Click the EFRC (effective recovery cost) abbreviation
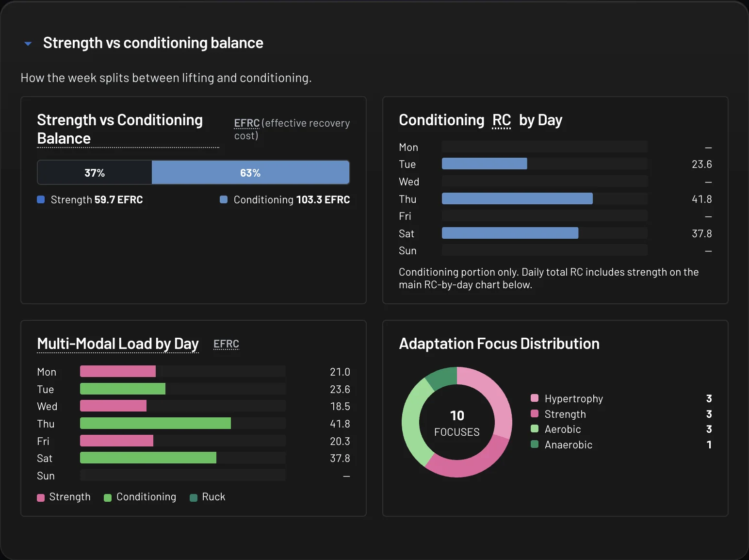 click(246, 123)
